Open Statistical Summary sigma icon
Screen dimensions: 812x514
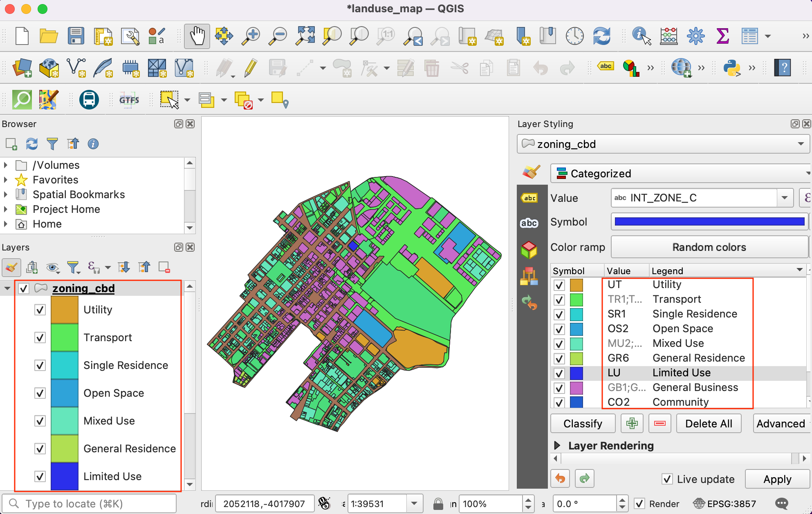click(x=722, y=36)
